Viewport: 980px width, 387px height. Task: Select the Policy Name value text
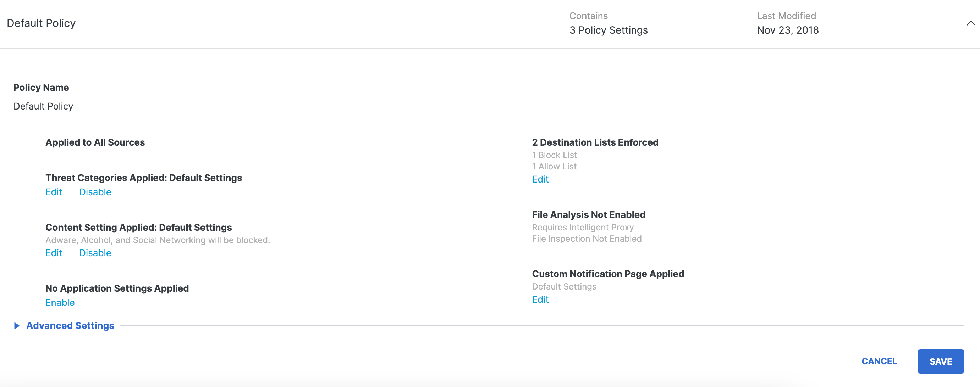[x=43, y=106]
